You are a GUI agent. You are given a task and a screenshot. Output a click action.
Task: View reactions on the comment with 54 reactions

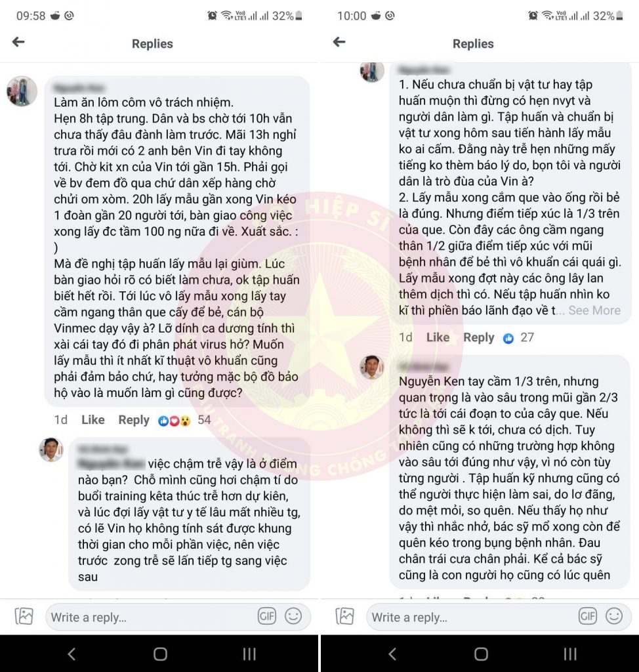click(x=184, y=420)
